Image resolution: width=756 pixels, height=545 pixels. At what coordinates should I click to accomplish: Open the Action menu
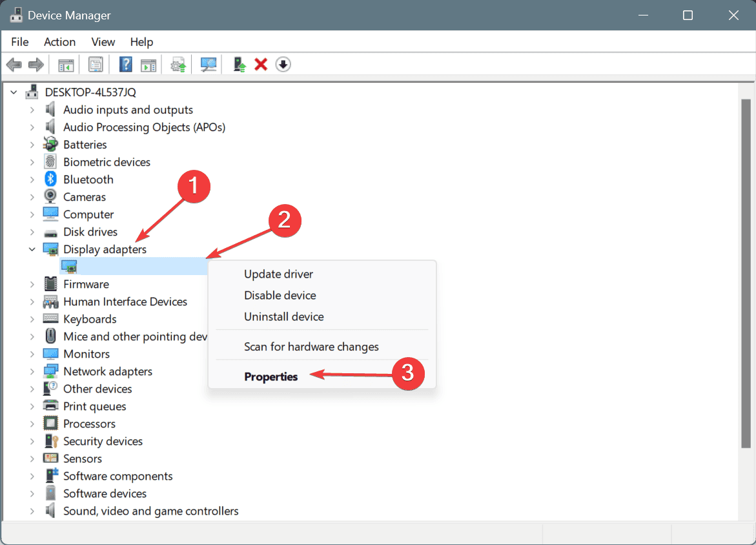[x=60, y=42]
